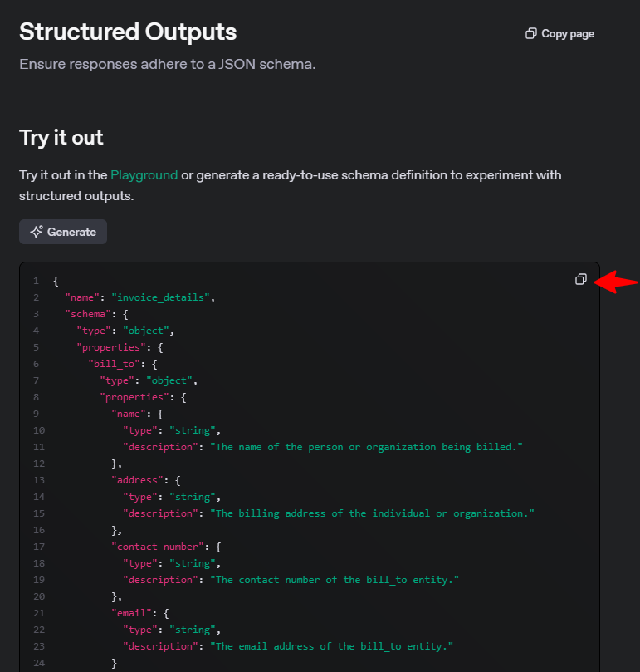Copy the JSON code block contents
640x672 pixels.
pos(580,279)
